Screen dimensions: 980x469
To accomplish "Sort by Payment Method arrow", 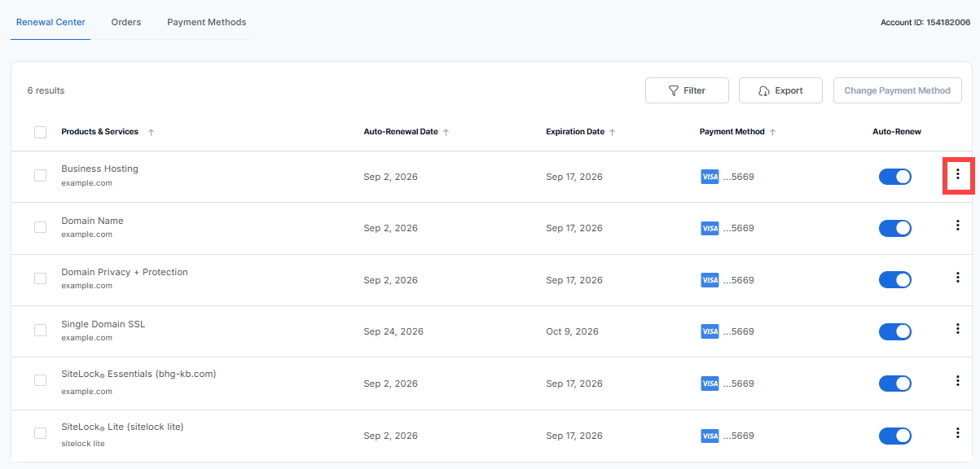I will pyautogui.click(x=772, y=132).
